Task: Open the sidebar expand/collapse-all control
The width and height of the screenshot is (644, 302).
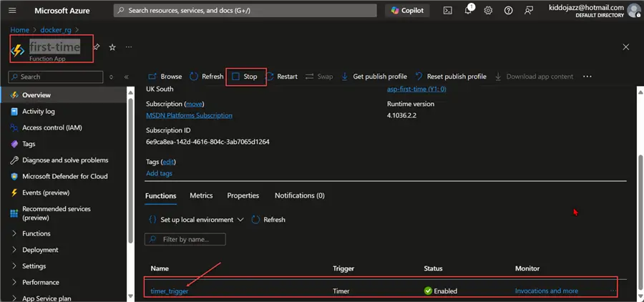Action: 111,77
